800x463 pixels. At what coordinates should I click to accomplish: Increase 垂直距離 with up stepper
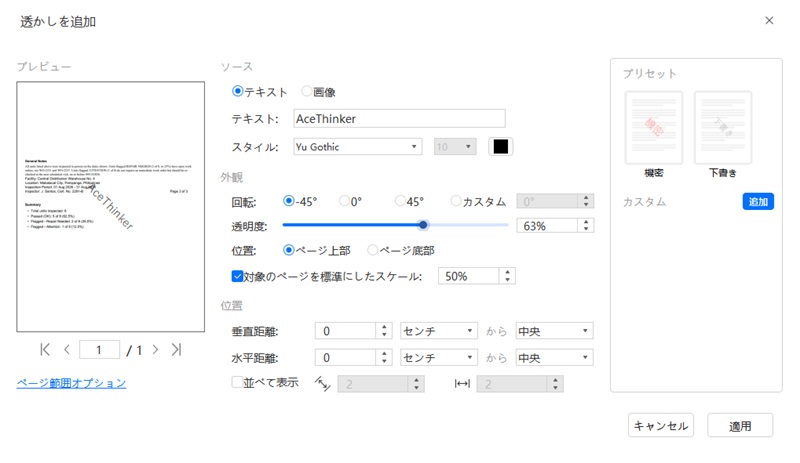[384, 327]
